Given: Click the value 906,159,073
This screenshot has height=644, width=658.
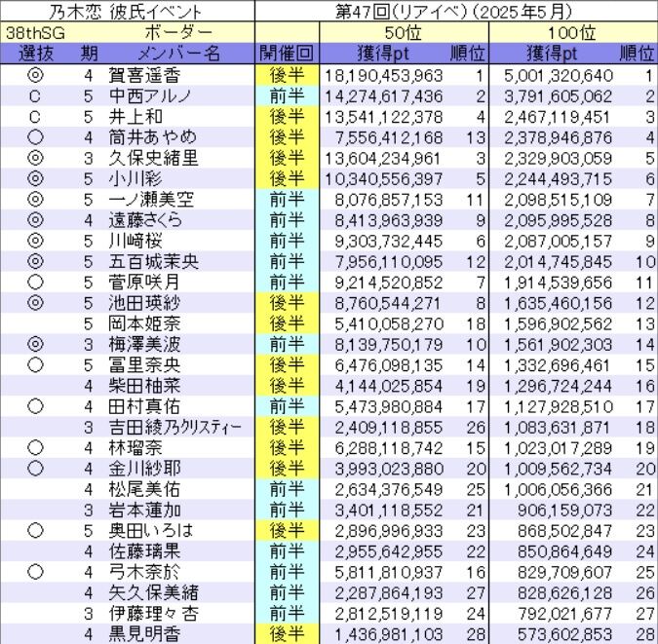Looking at the screenshot, I should 565,511.
